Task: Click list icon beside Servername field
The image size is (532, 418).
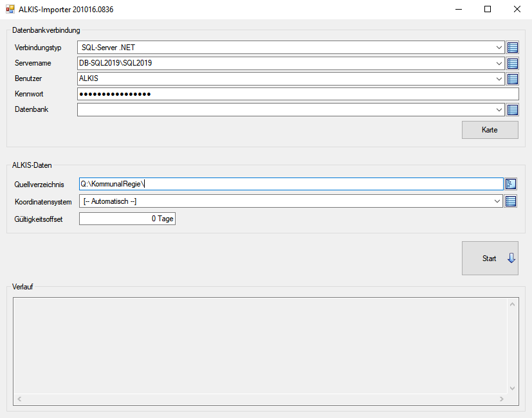Action: [x=512, y=63]
